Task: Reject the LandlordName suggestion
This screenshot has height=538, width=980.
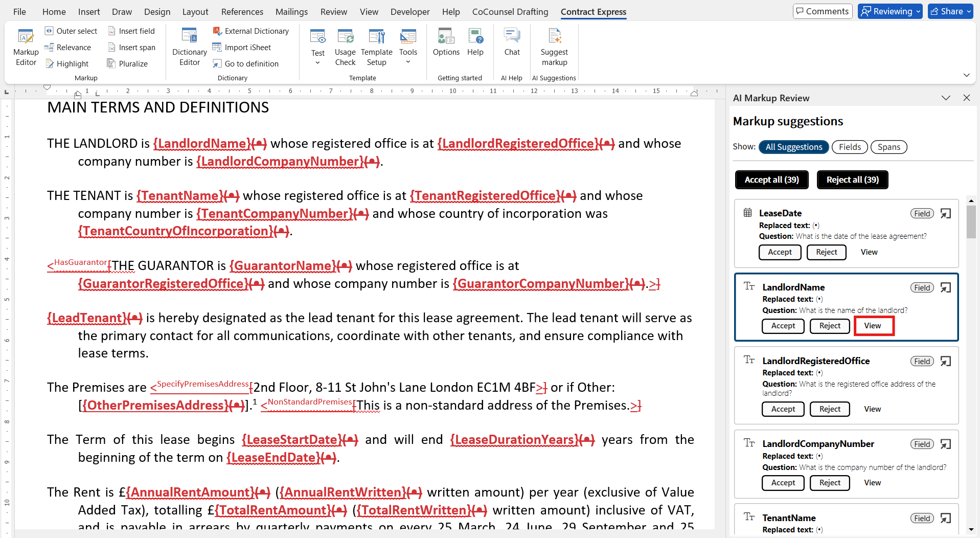Action: [x=829, y=326]
